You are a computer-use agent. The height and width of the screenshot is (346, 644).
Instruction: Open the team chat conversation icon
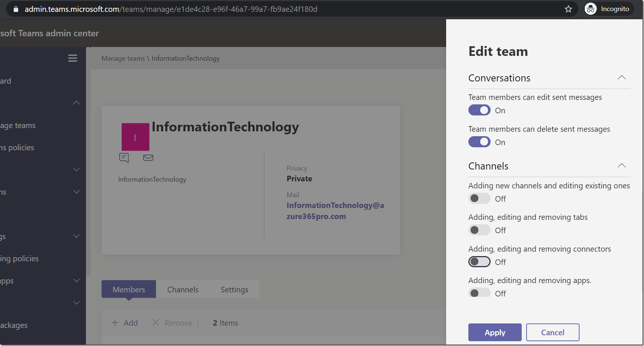(124, 158)
